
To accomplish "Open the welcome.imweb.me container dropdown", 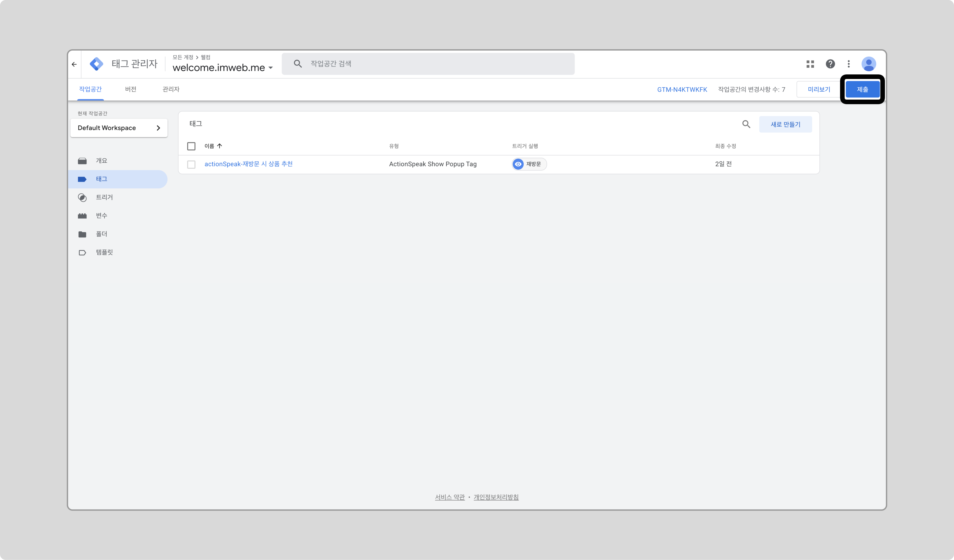I will click(223, 67).
